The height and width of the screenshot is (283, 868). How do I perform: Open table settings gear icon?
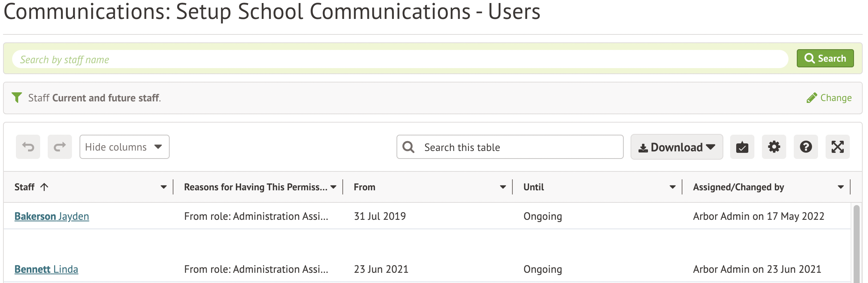(774, 147)
